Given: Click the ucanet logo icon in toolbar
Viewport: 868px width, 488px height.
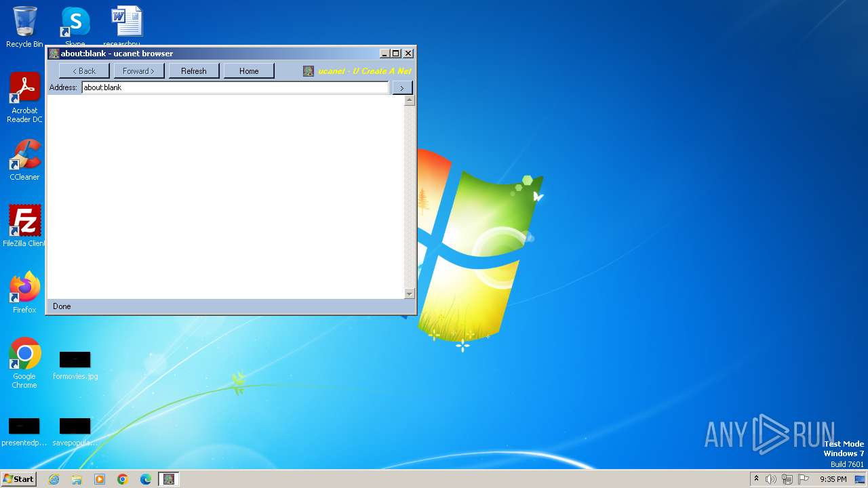Looking at the screenshot, I should tap(309, 71).
